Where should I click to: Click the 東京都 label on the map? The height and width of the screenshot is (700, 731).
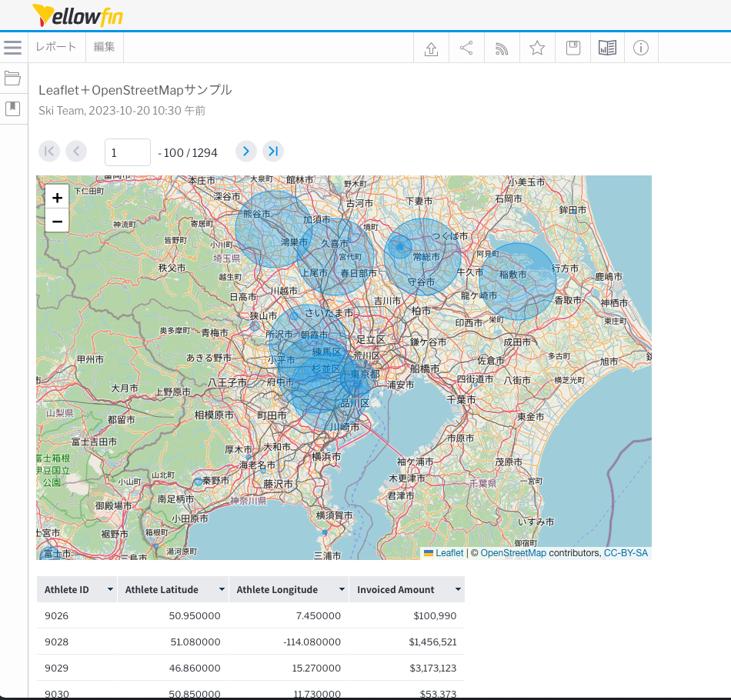point(365,373)
